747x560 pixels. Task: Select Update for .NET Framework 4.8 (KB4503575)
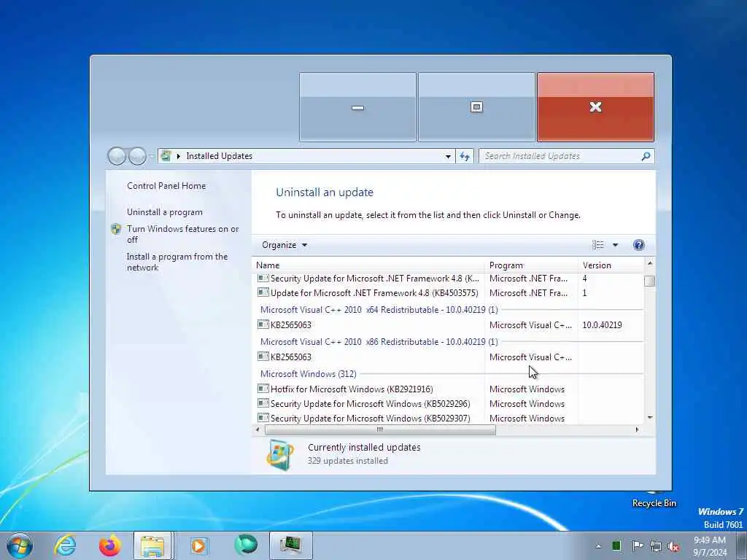tap(448, 292)
